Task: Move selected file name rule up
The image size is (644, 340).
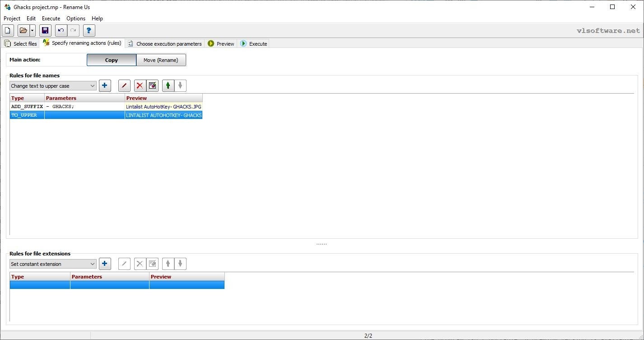Action: pyautogui.click(x=168, y=85)
